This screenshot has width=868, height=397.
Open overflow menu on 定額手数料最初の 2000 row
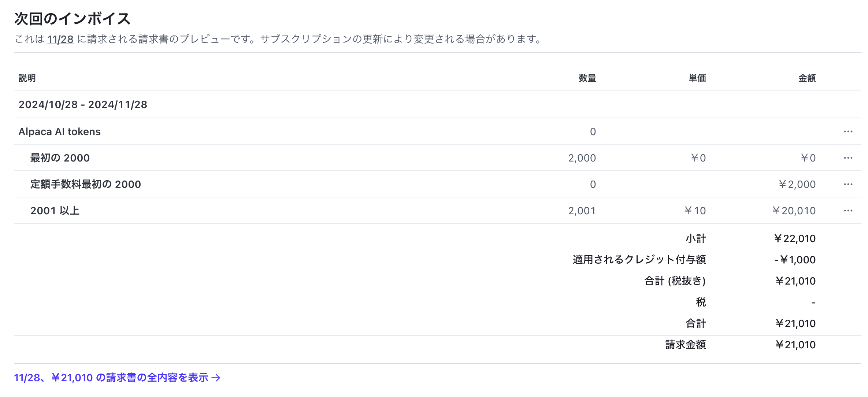[848, 184]
